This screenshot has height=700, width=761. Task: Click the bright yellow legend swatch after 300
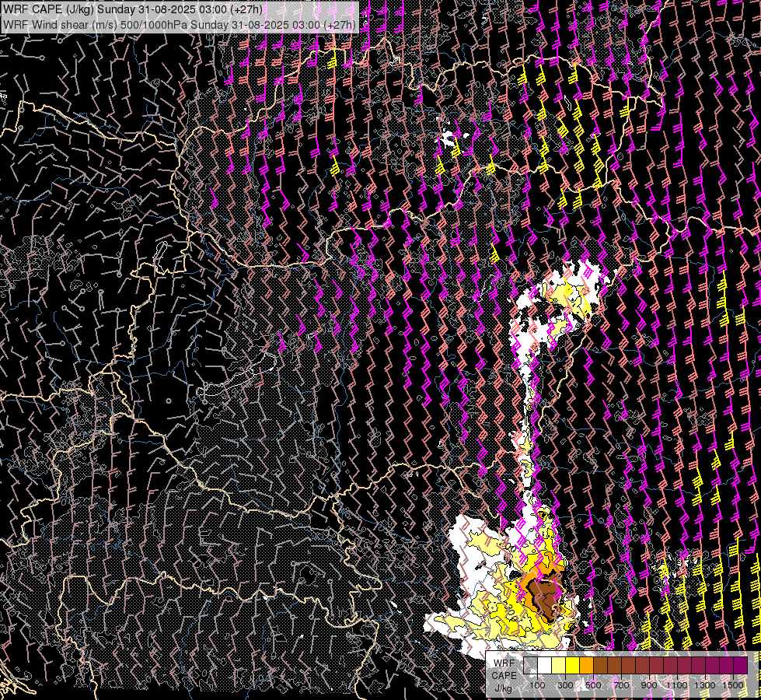[x=573, y=666]
